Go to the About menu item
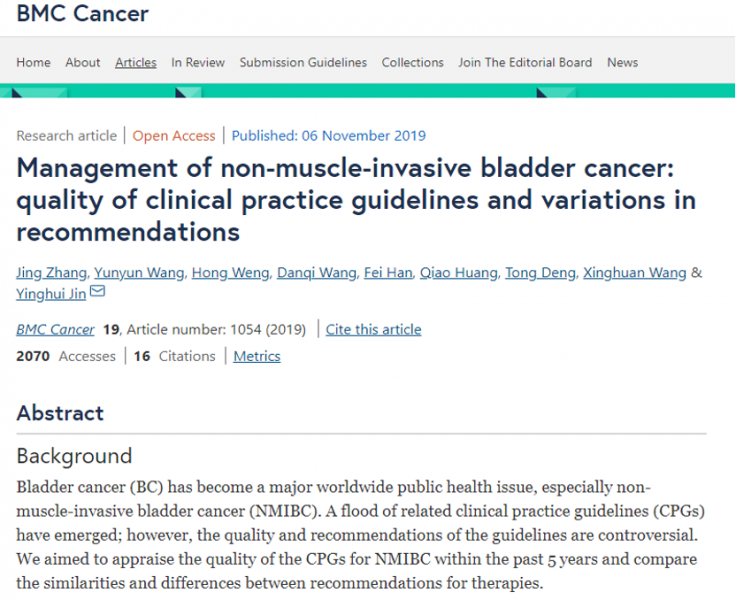The height and width of the screenshot is (600, 736). point(83,62)
